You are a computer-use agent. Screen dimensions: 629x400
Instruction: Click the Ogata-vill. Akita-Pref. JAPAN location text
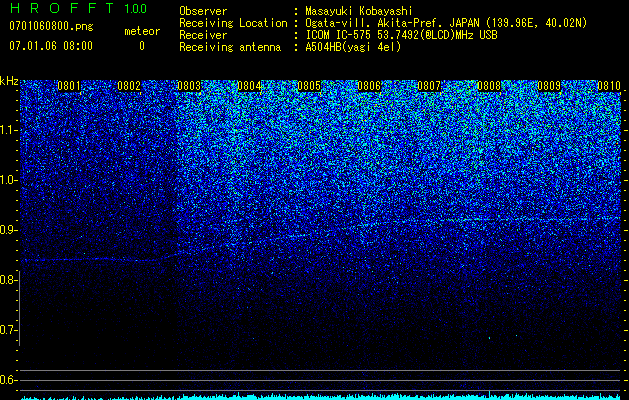[446, 23]
